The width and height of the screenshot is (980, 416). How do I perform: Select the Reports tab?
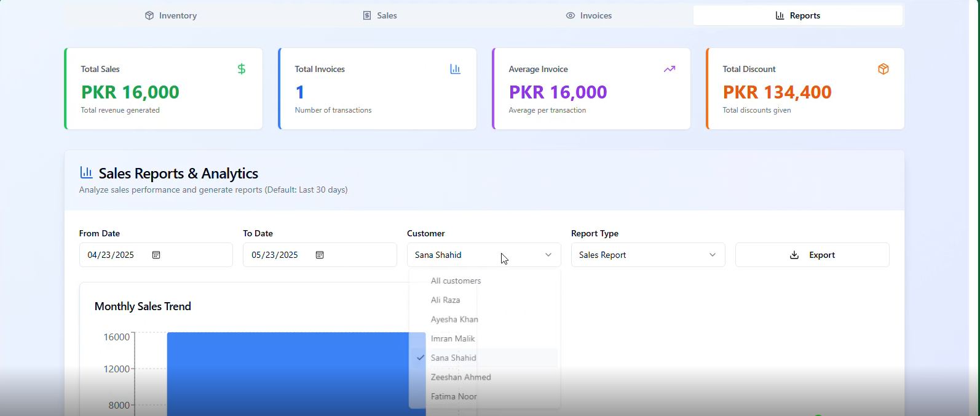[x=798, y=15]
